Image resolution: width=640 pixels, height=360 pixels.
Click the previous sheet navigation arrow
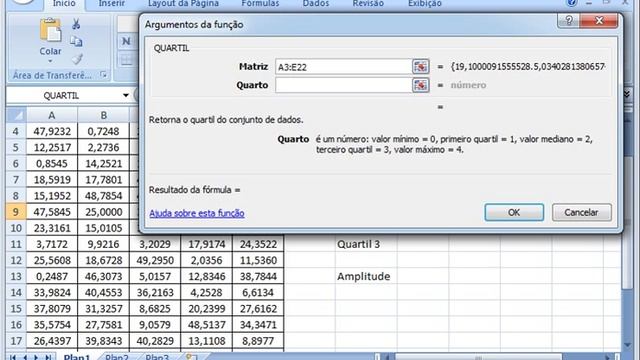[25, 357]
